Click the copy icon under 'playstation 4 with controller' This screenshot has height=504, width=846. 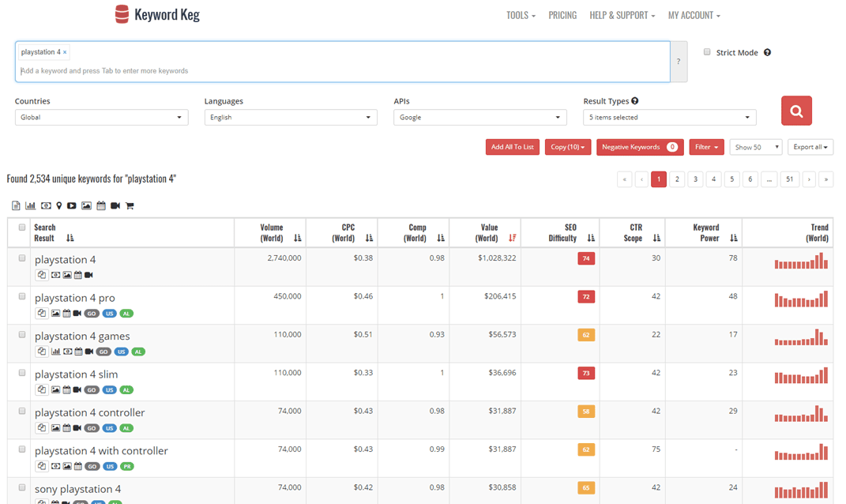(x=42, y=466)
